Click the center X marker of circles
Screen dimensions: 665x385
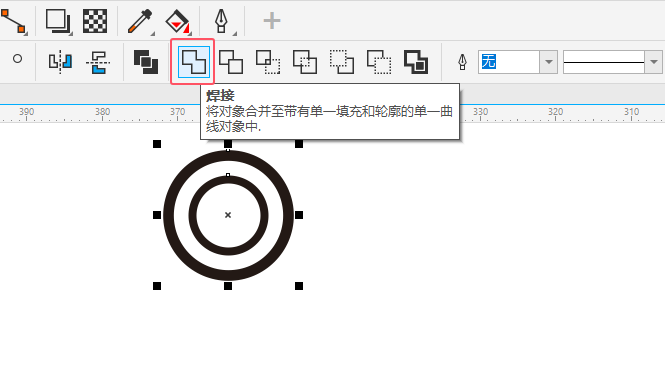point(228,215)
